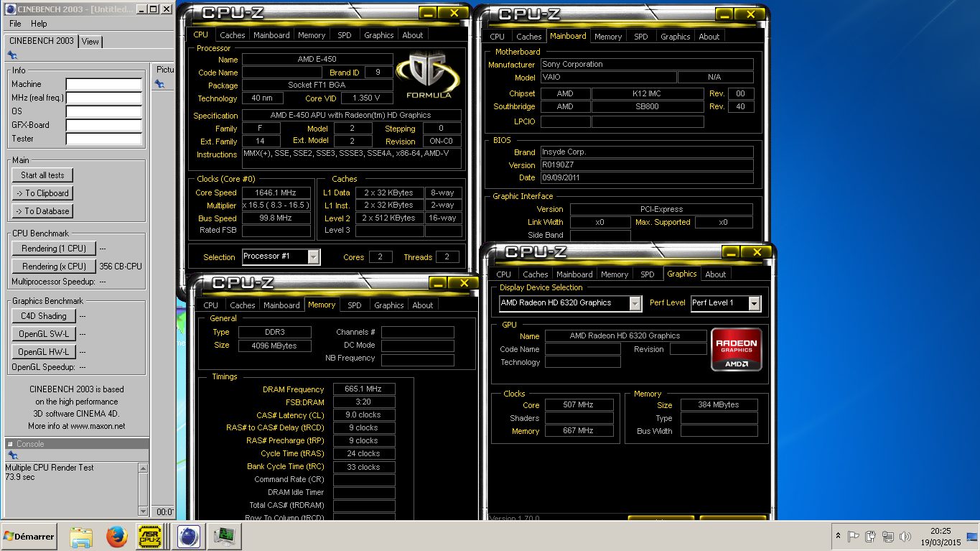Screen dimensions: 980x551
Task: Run the C4D Shading benchmark
Action: coord(44,316)
